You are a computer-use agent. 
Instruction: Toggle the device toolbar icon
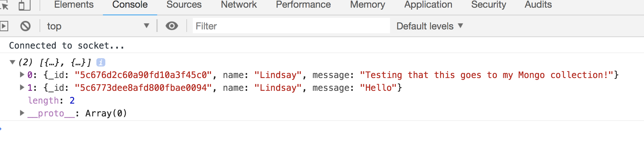click(24, 5)
